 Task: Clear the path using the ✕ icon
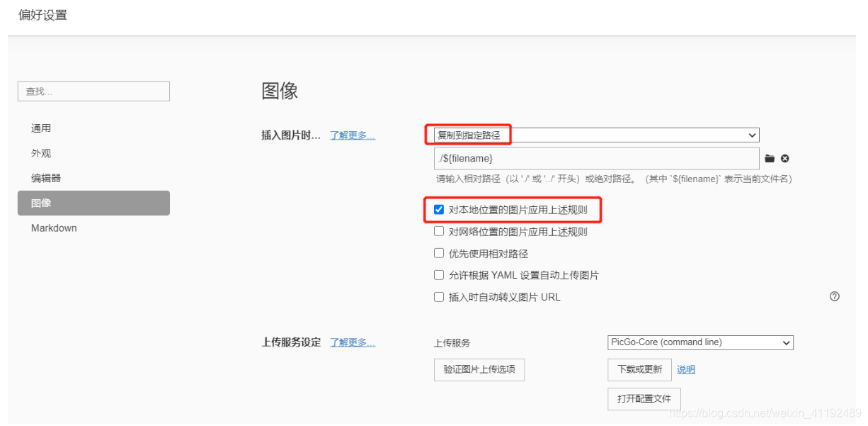(784, 158)
